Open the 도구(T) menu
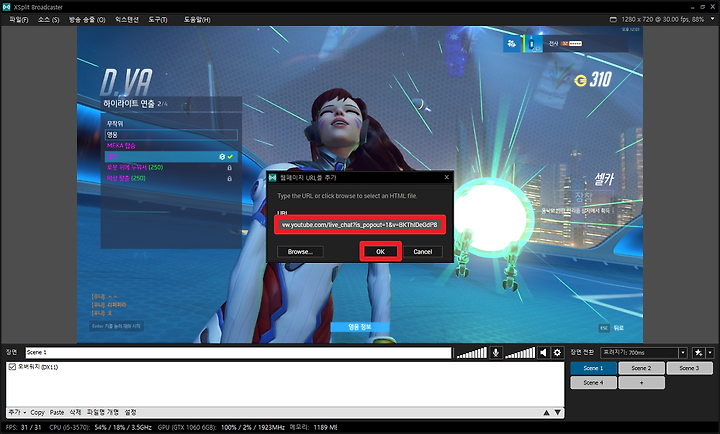 (158, 19)
